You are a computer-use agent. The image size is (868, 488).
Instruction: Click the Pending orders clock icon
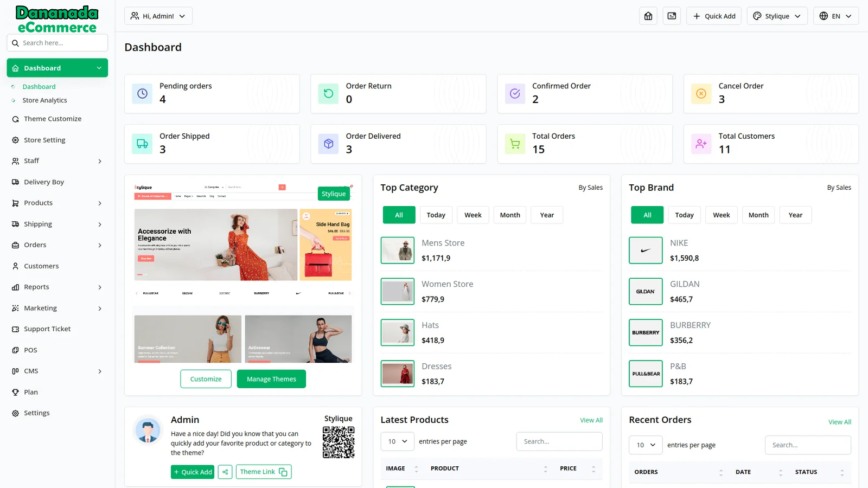pyautogui.click(x=142, y=94)
